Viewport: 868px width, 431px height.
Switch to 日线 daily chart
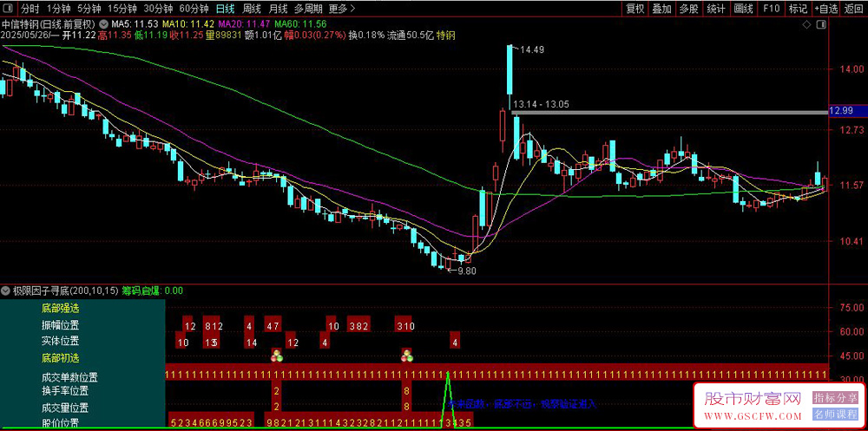click(225, 9)
